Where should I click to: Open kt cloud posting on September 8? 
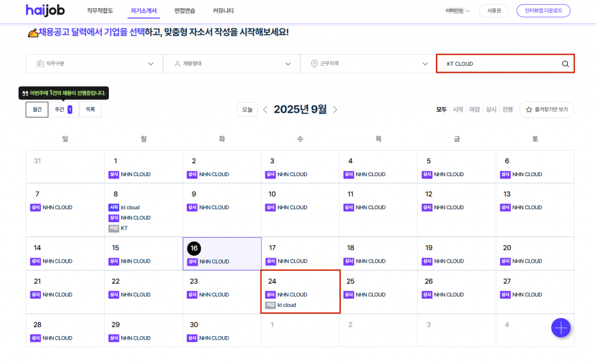130,207
